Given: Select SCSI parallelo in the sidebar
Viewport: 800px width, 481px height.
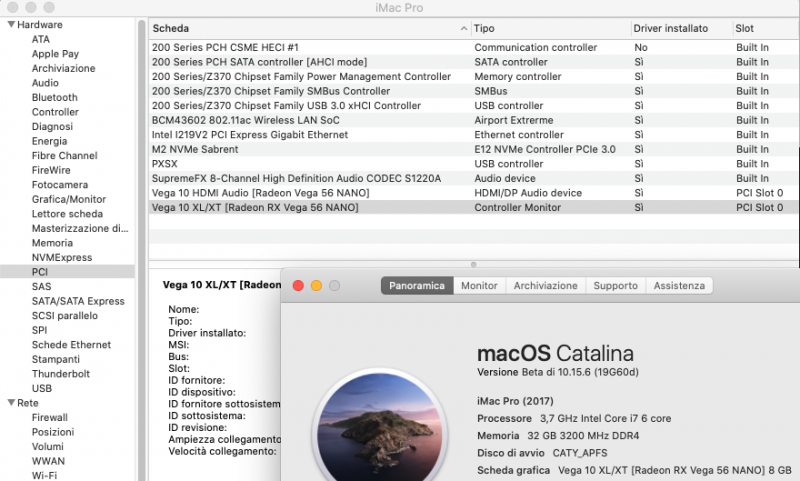Looking at the screenshot, I should tap(67, 316).
